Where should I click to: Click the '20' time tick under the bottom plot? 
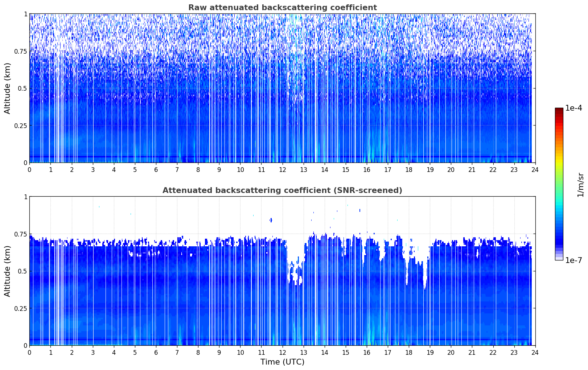[451, 352]
